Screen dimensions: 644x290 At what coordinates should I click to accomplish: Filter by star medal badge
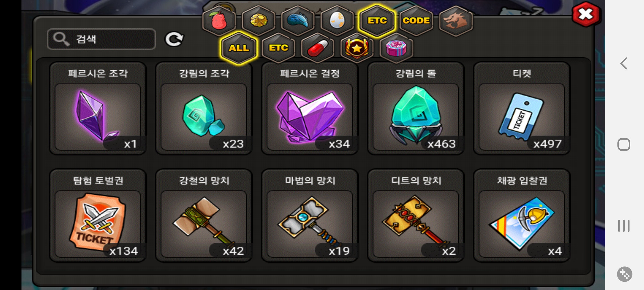click(x=357, y=48)
